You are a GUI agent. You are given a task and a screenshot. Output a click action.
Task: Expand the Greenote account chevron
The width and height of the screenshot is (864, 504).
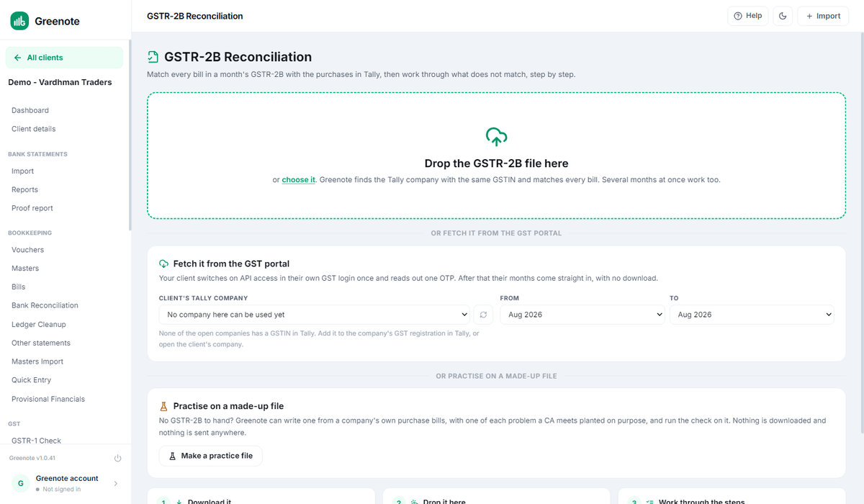pos(117,484)
